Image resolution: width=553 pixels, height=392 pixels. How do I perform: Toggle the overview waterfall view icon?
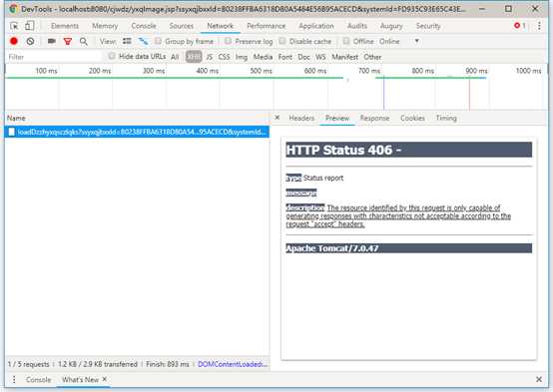(143, 41)
